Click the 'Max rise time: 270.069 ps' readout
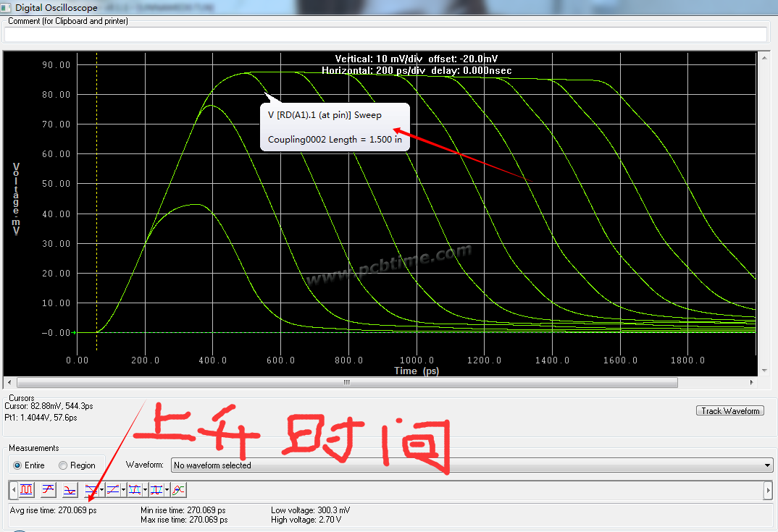This screenshot has height=532, width=778. point(184,520)
